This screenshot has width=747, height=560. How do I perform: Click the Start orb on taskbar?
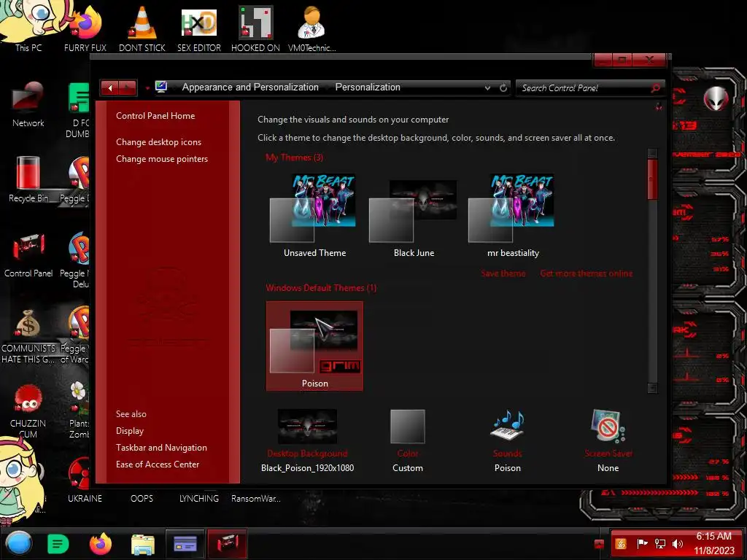[19, 543]
